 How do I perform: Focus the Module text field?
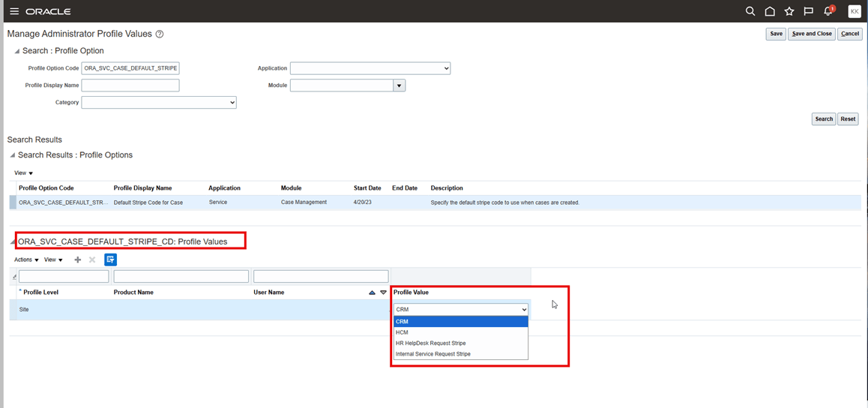coord(342,85)
